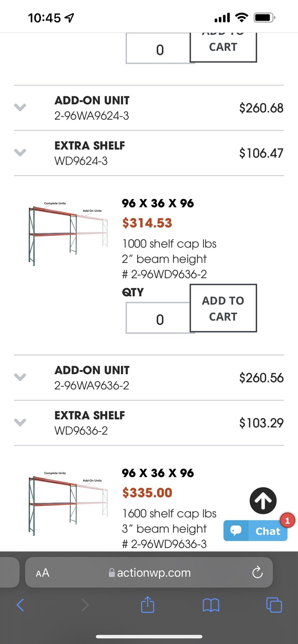Tap the scroll-to-top arrow icon
298x644 pixels.
pos(263,500)
